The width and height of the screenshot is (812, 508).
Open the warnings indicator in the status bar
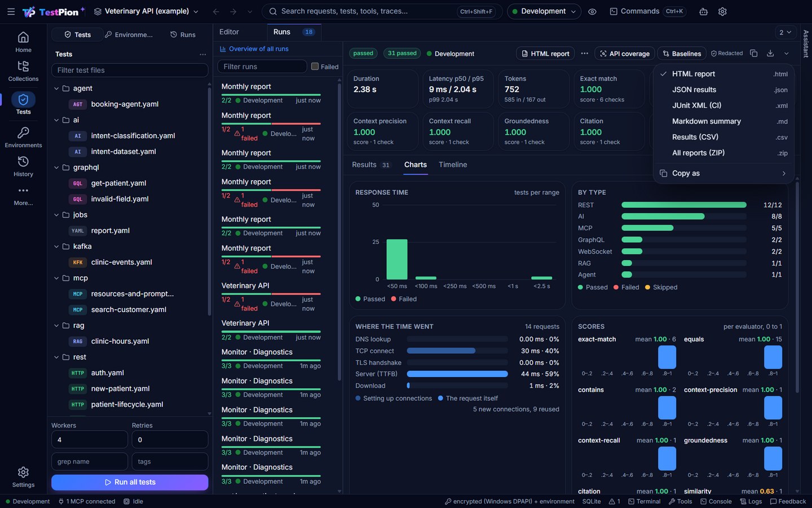[615, 501]
